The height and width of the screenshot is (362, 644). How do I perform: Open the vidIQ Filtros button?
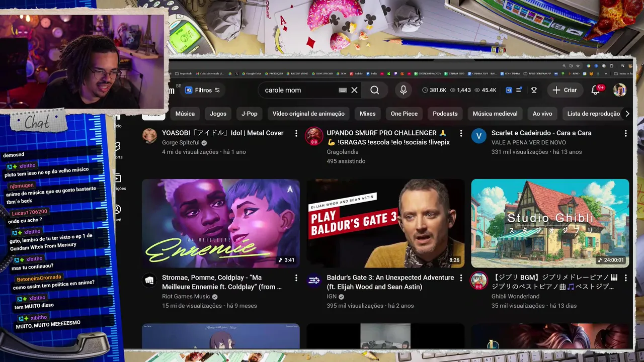[202, 90]
